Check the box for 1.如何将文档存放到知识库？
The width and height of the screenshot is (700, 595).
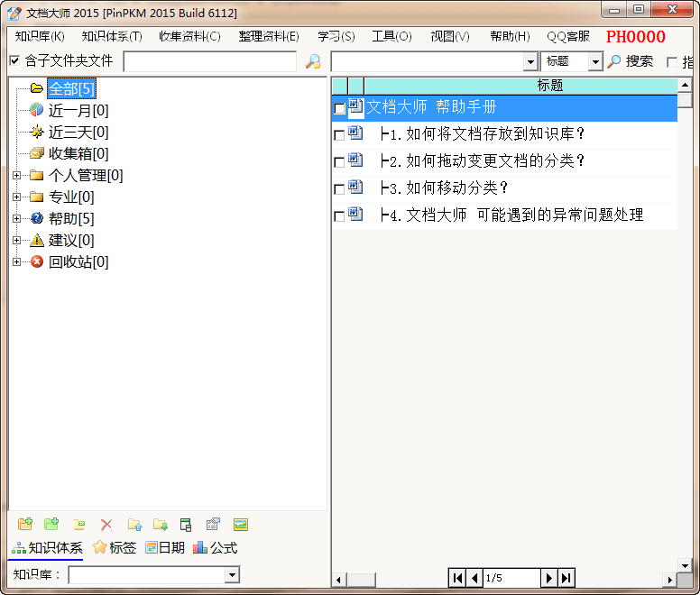339,134
